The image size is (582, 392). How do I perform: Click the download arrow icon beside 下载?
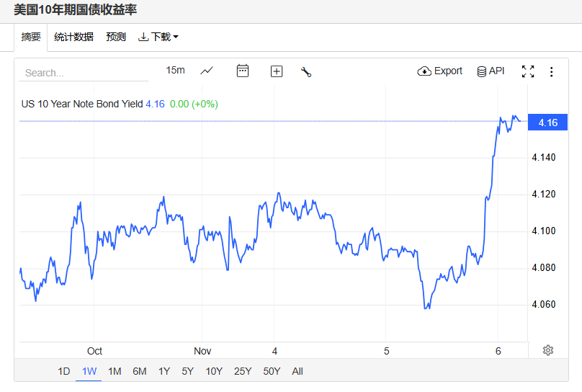coord(143,37)
